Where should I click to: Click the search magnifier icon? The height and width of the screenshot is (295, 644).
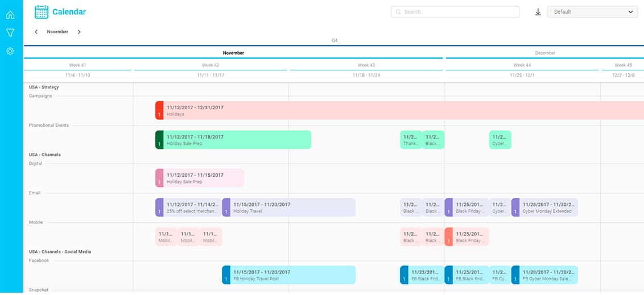pos(398,12)
